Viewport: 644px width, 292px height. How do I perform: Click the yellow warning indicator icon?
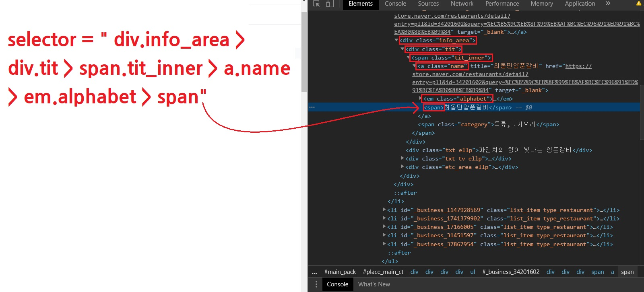pos(638,3)
